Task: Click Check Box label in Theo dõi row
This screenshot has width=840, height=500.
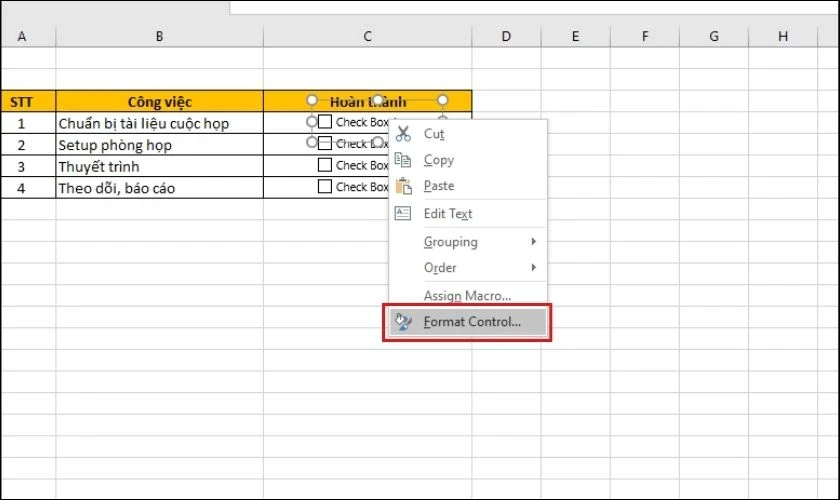Action: coord(362,187)
